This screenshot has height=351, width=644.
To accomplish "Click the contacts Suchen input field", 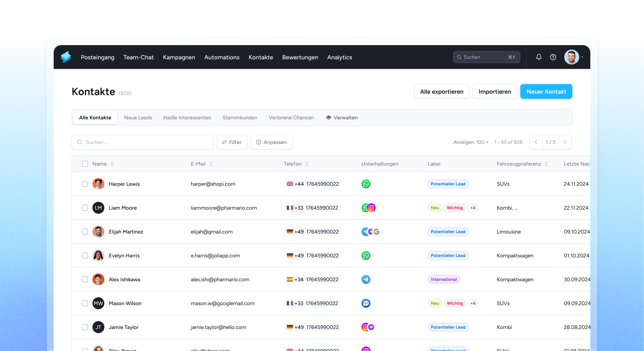I will tap(142, 142).
